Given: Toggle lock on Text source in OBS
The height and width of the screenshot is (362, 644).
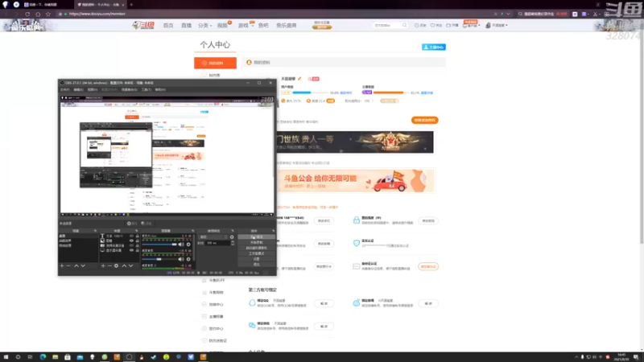Looking at the screenshot, I should pyautogui.click(x=138, y=236).
